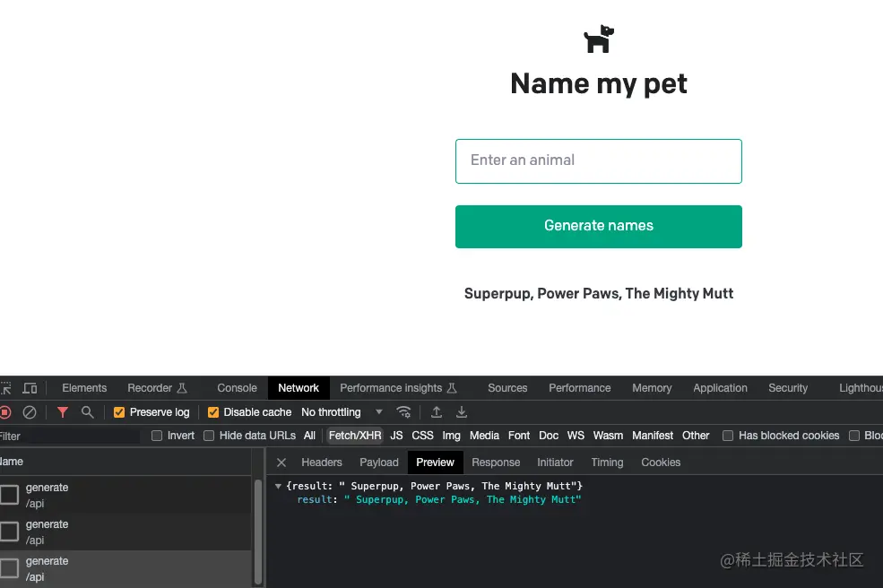Image resolution: width=883 pixels, height=588 pixels.
Task: Toggle the red filter funnel icon
Action: tap(63, 412)
